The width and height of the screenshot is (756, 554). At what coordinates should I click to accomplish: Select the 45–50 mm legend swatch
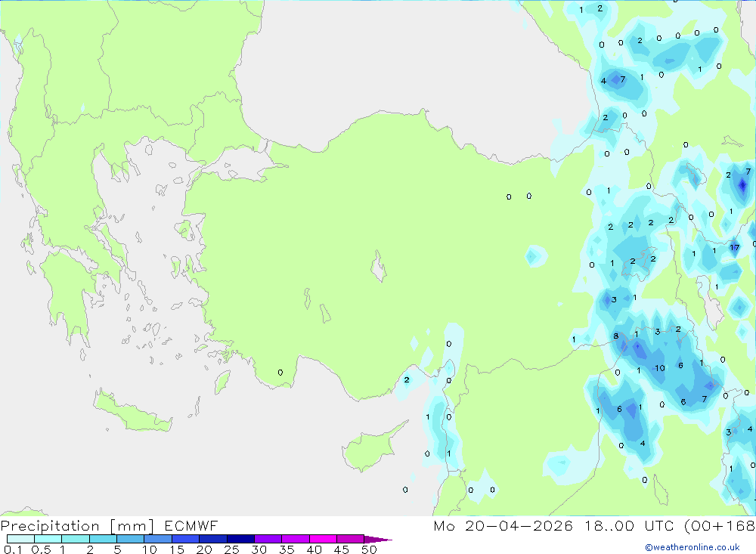tap(350, 539)
